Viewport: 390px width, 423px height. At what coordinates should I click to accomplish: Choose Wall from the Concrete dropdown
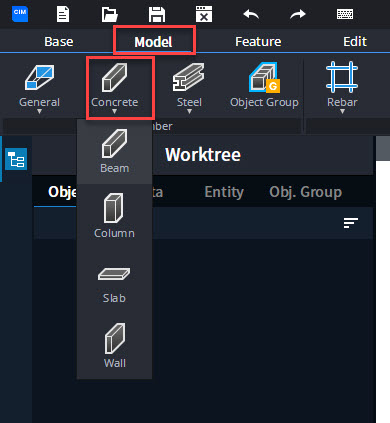pos(114,346)
